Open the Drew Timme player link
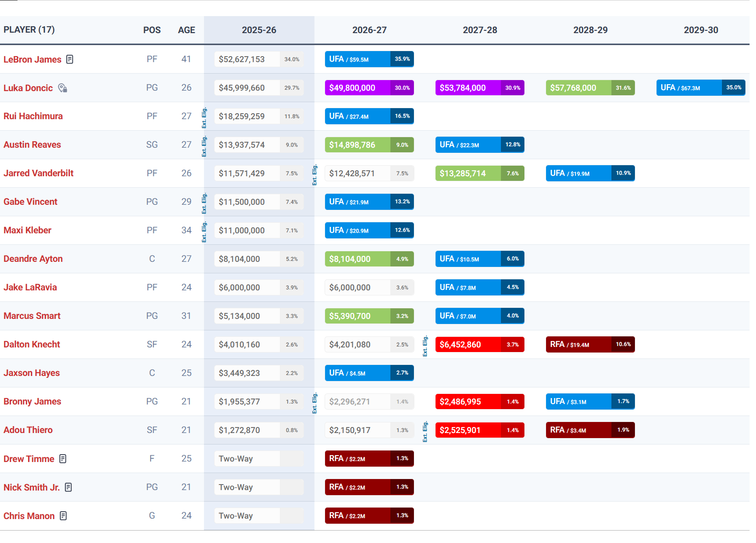The width and height of the screenshot is (756, 543). coord(29,459)
